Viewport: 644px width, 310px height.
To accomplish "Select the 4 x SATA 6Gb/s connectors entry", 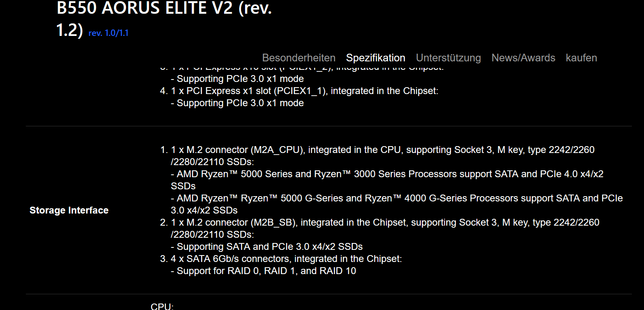I will 286,259.
